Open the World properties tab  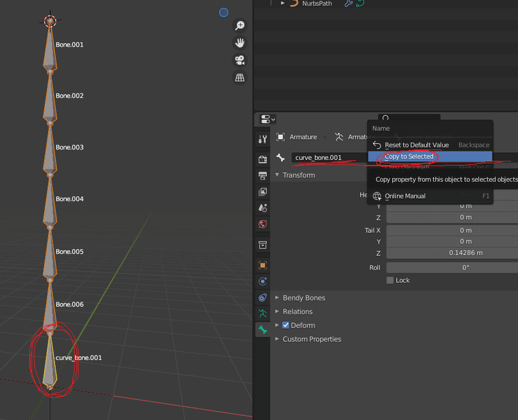[x=263, y=224]
